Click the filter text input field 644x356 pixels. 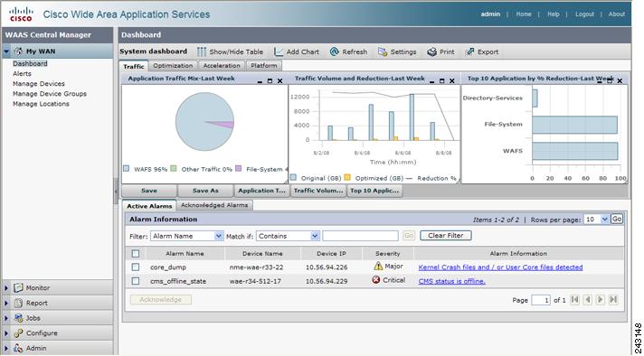pos(360,236)
